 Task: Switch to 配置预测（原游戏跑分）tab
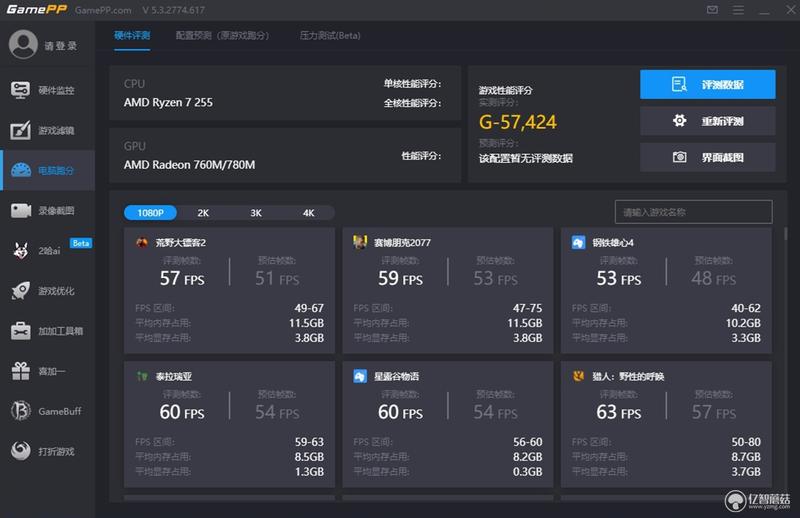tap(222, 35)
